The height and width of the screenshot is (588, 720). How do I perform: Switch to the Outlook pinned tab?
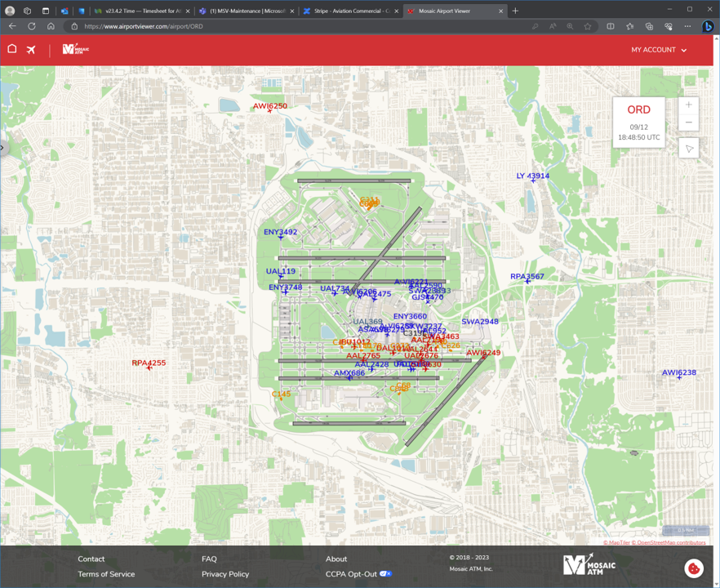click(x=64, y=11)
